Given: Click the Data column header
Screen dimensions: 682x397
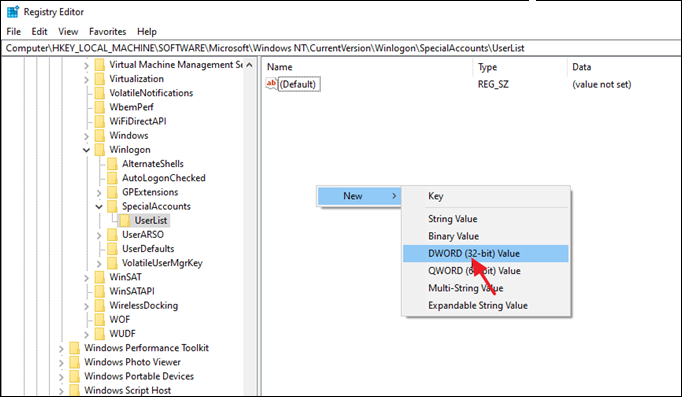Looking at the screenshot, I should pos(582,67).
